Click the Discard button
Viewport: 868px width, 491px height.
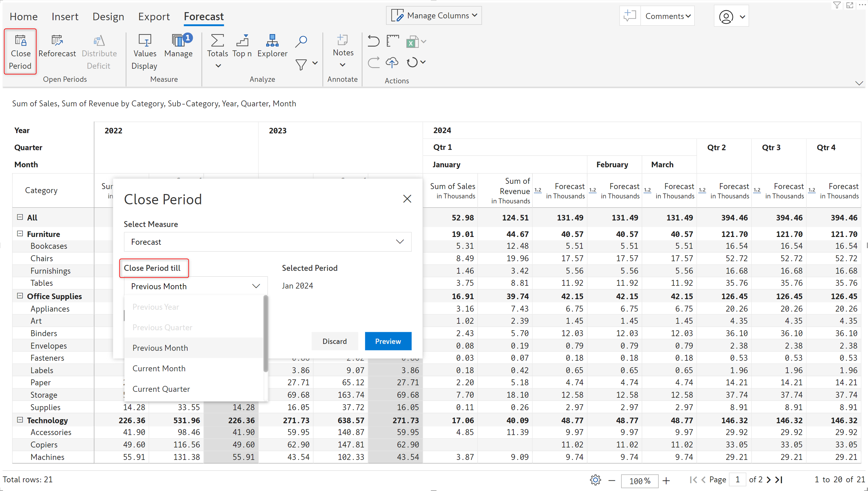coord(334,341)
